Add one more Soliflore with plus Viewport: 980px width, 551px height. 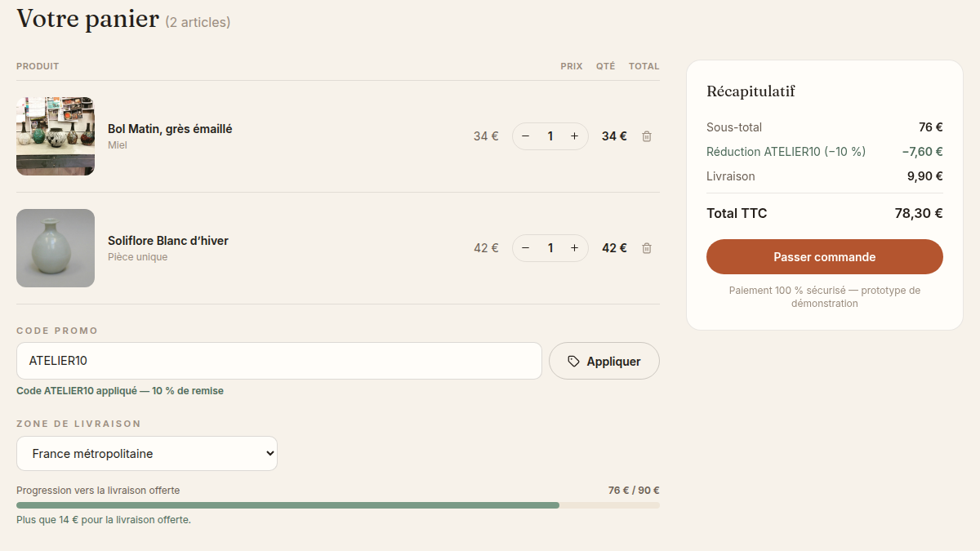[574, 248]
